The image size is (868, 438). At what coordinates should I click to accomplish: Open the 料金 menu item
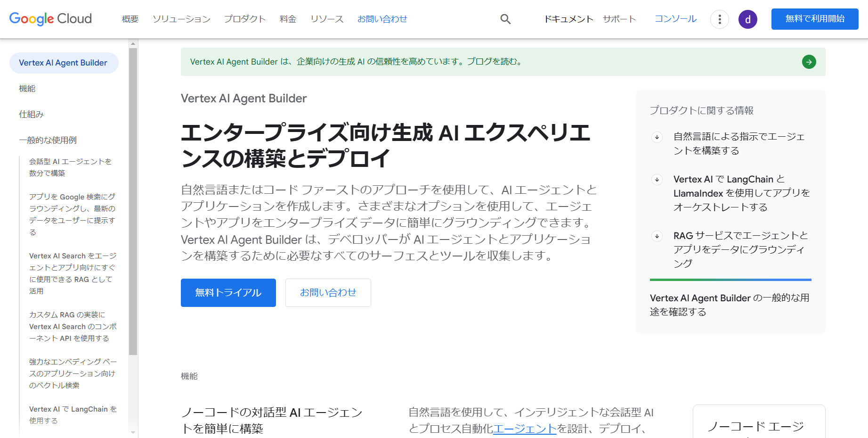pos(288,19)
